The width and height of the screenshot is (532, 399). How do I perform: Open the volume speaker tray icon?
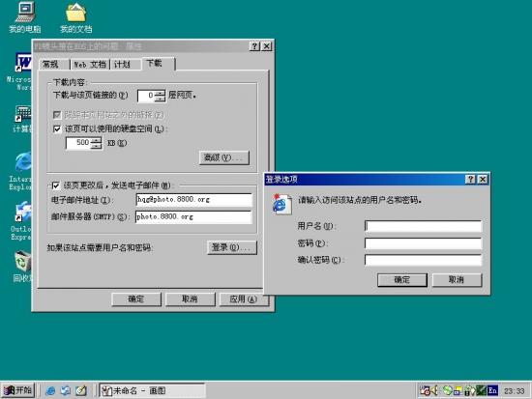[434, 391]
